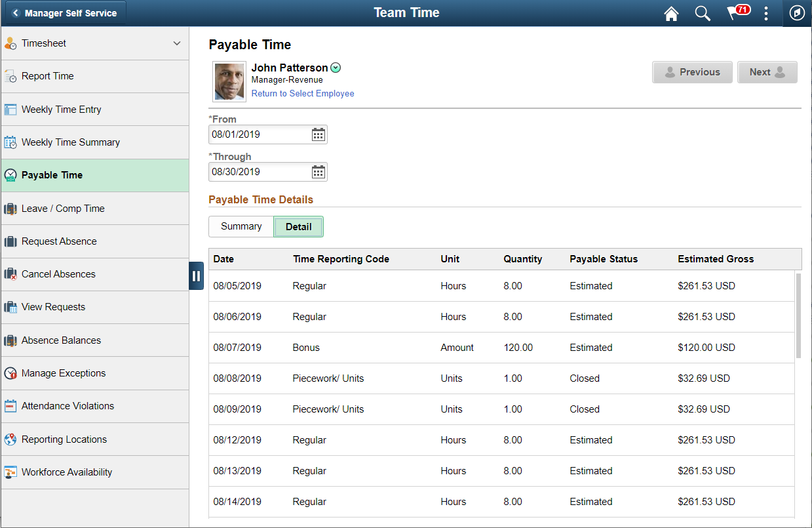Open the NavBar compass icon
The width and height of the screenshot is (812, 528).
pyautogui.click(x=797, y=13)
